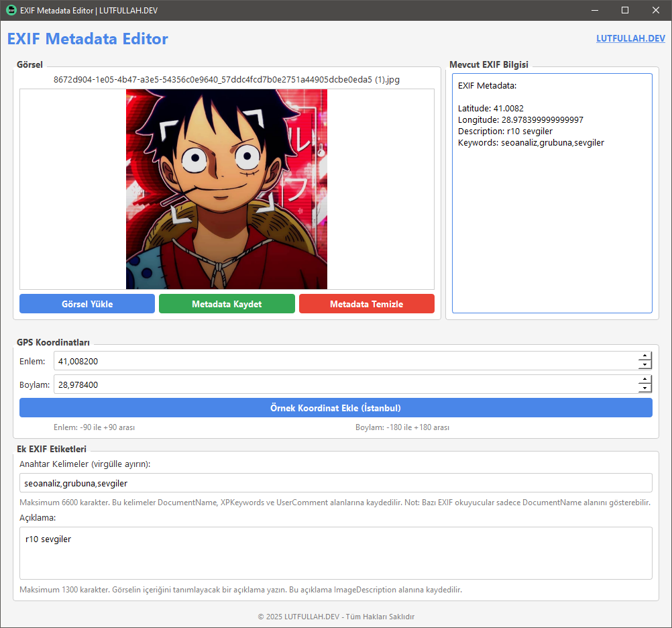The height and width of the screenshot is (628, 672).
Task: Click the 'Longitude: 28.978399999999997' line
Action: click(x=520, y=119)
